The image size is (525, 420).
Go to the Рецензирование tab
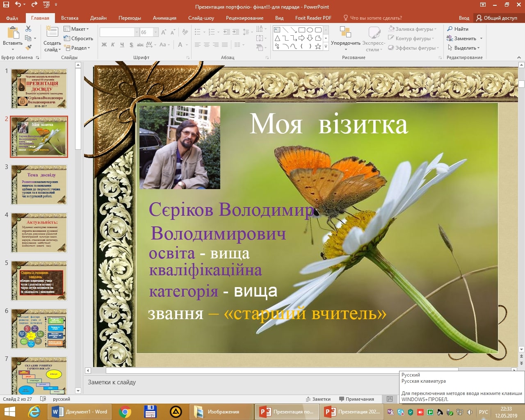[244, 18]
